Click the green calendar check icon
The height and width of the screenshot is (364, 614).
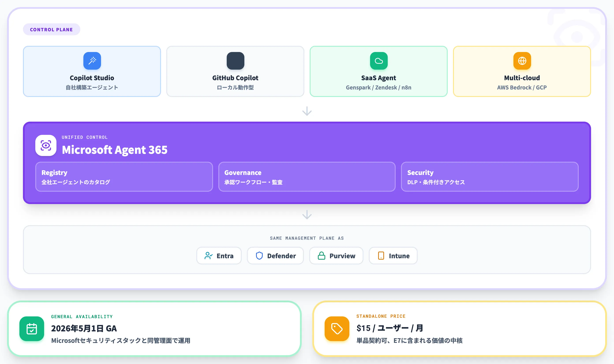[32, 329]
